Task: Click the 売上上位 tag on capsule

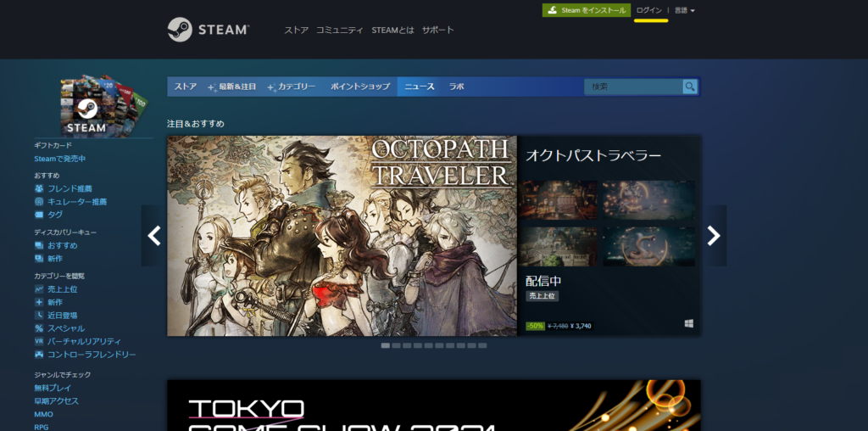Action: pyautogui.click(x=542, y=296)
